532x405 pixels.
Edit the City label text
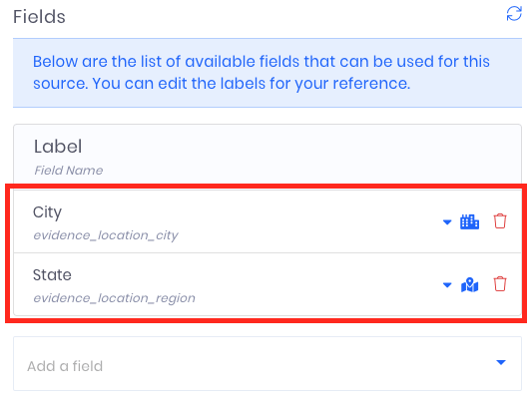[x=47, y=212]
